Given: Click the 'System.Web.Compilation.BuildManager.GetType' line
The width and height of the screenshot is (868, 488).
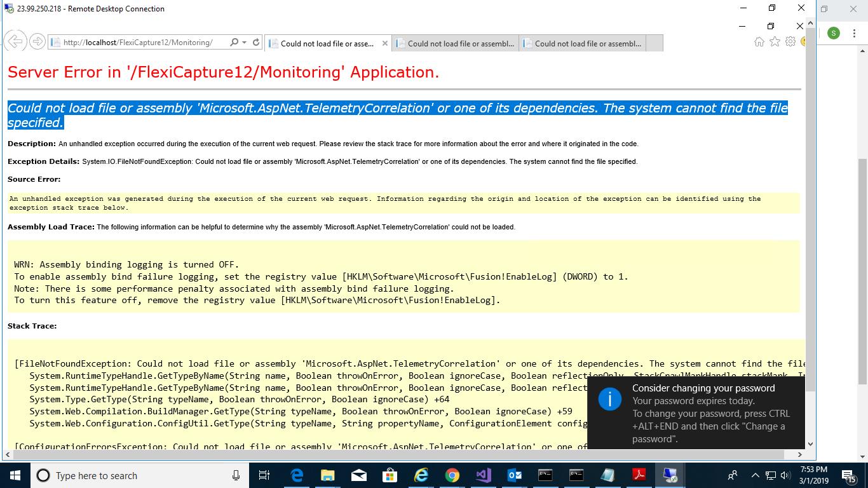Looking at the screenshot, I should pos(301,412).
